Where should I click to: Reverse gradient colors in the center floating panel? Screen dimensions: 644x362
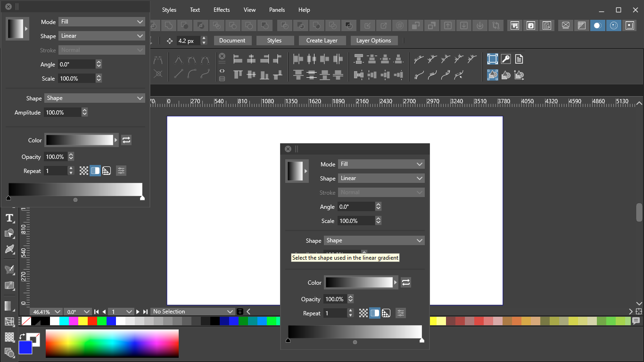406,282
